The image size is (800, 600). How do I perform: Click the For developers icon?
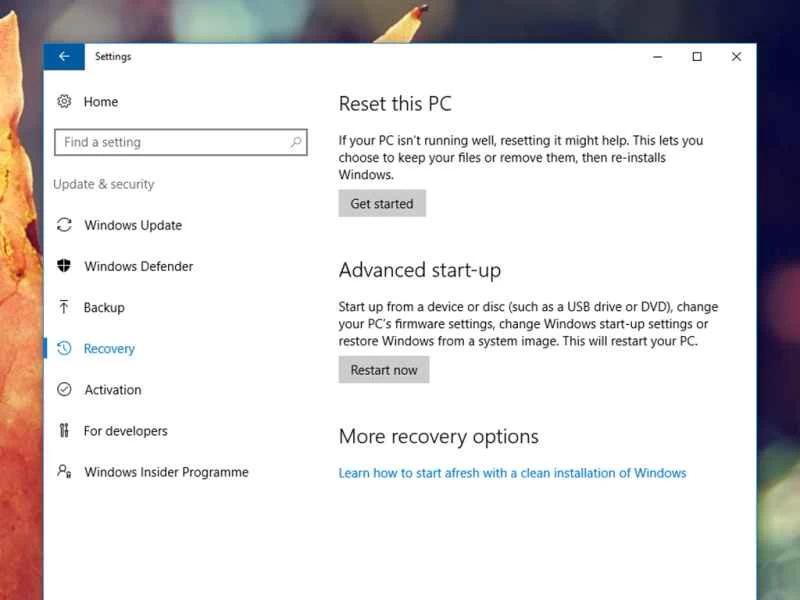coord(64,430)
